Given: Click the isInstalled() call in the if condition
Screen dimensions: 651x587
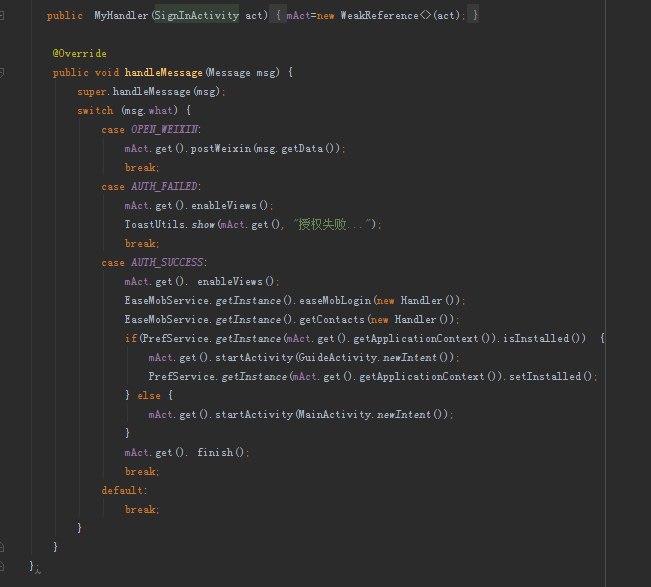Looking at the screenshot, I should tap(544, 339).
